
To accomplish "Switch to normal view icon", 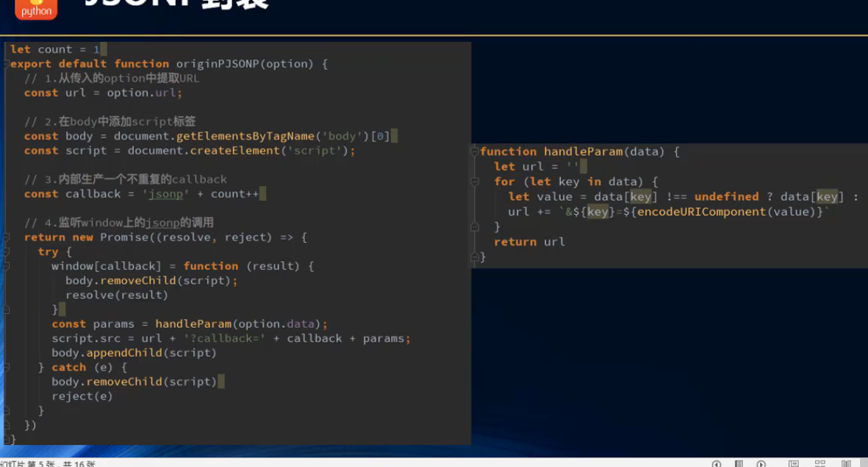I will coord(794,463).
